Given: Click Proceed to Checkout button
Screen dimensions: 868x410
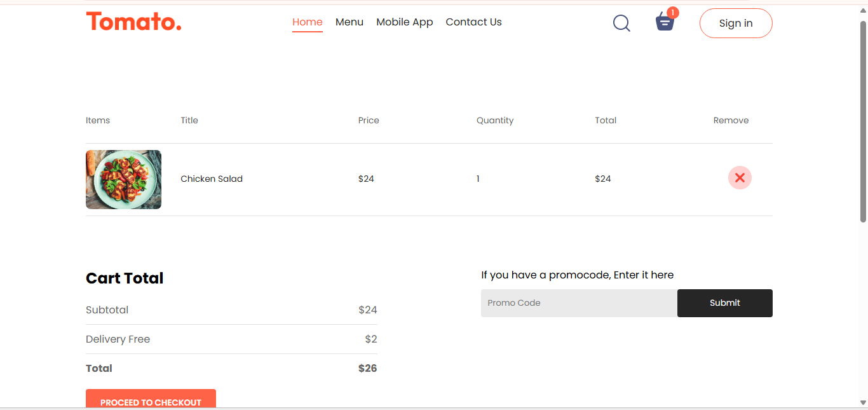Looking at the screenshot, I should [151, 400].
